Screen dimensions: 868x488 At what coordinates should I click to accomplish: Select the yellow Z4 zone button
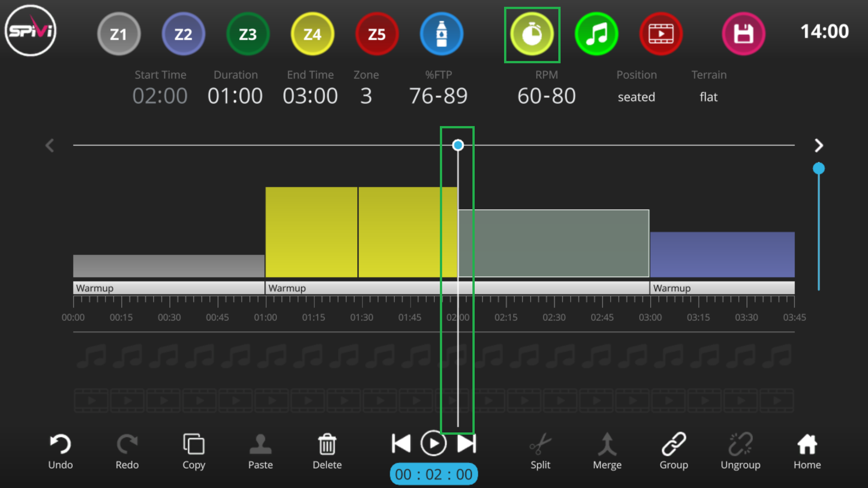pos(312,34)
